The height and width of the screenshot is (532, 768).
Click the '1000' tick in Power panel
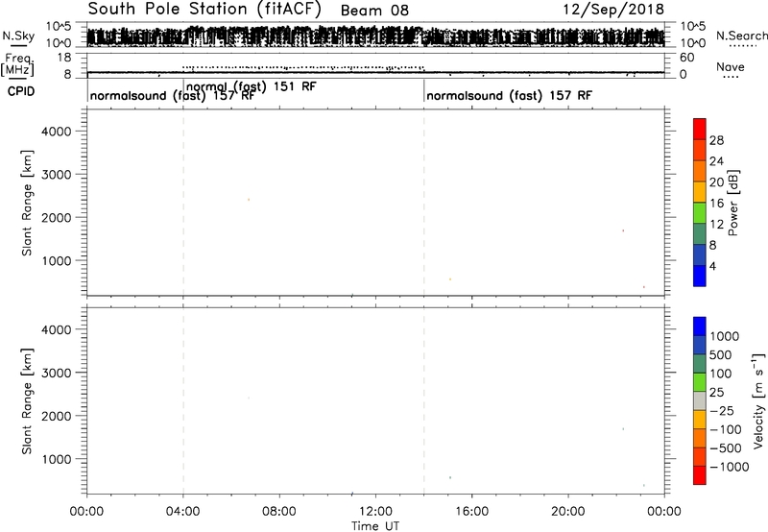click(x=57, y=260)
